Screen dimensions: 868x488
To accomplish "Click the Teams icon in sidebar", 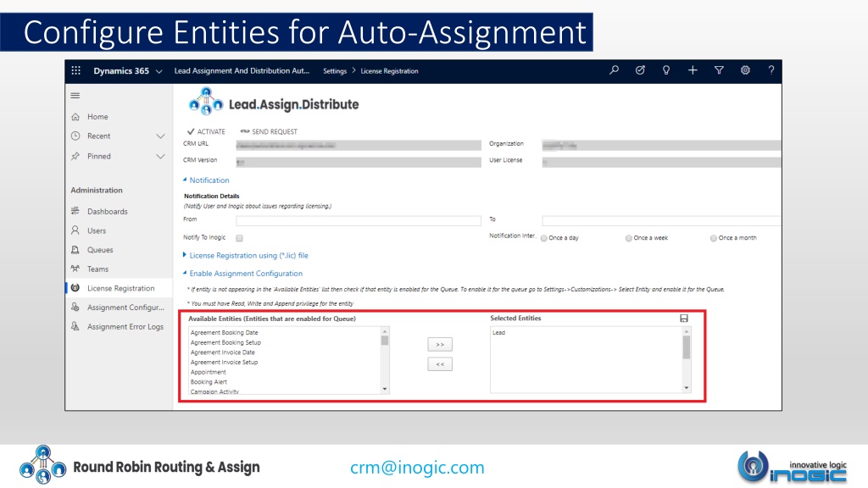I will pos(75,269).
